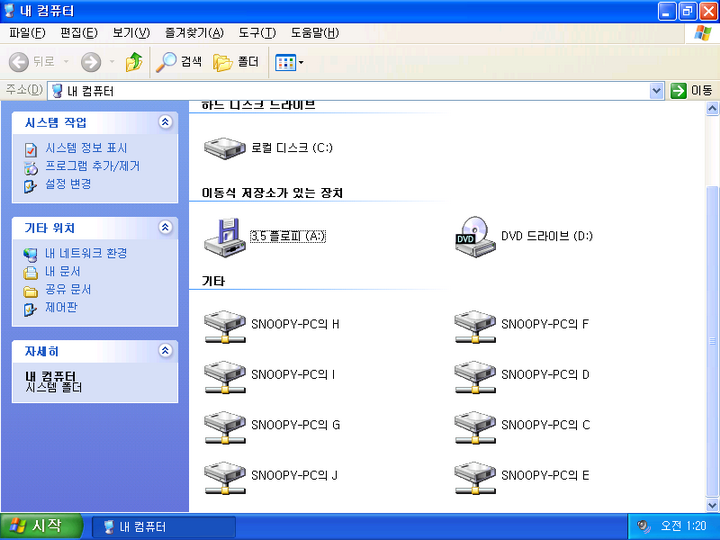Select network drive icon SNOOPY-PC의 D

(x=475, y=377)
